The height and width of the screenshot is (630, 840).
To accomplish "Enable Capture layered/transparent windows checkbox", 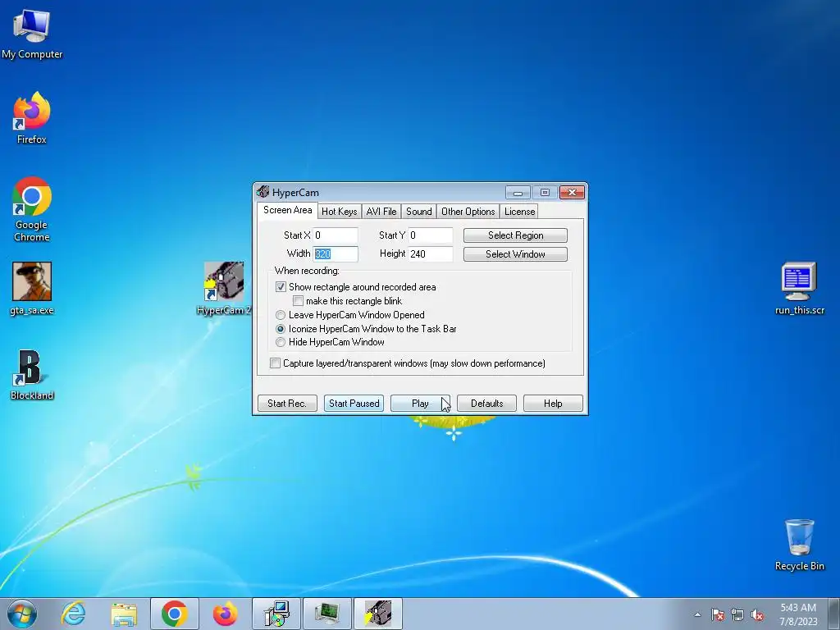I will (275, 363).
